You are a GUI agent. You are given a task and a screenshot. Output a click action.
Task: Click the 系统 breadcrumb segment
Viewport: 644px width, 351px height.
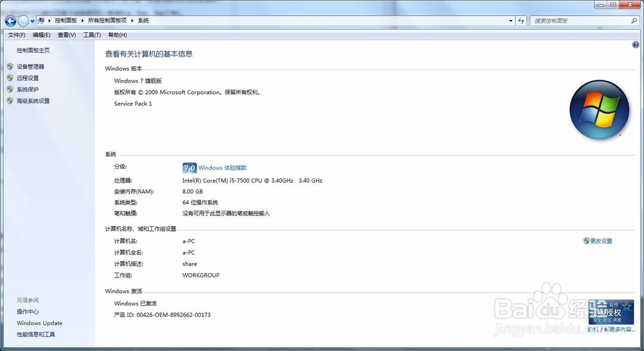144,21
